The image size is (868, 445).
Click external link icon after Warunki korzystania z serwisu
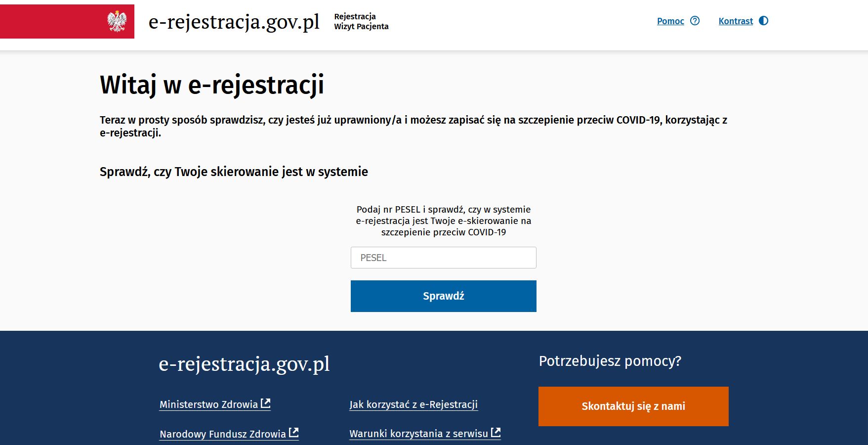(x=496, y=433)
